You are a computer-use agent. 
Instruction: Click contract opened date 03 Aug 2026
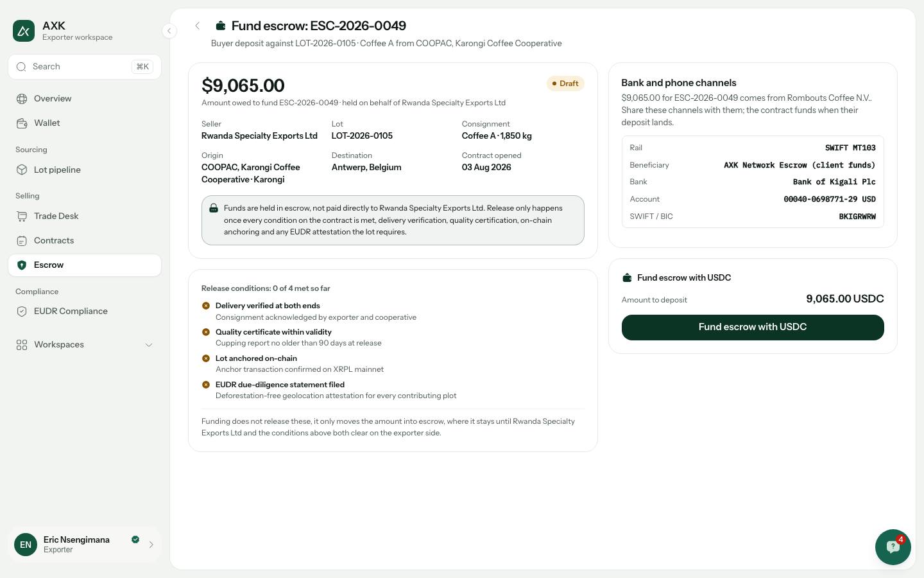click(486, 168)
